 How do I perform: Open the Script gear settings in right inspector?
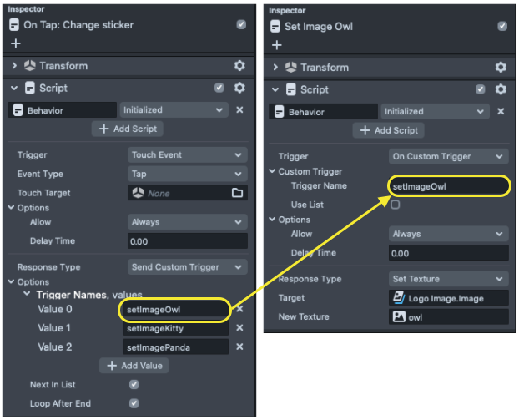click(x=501, y=89)
